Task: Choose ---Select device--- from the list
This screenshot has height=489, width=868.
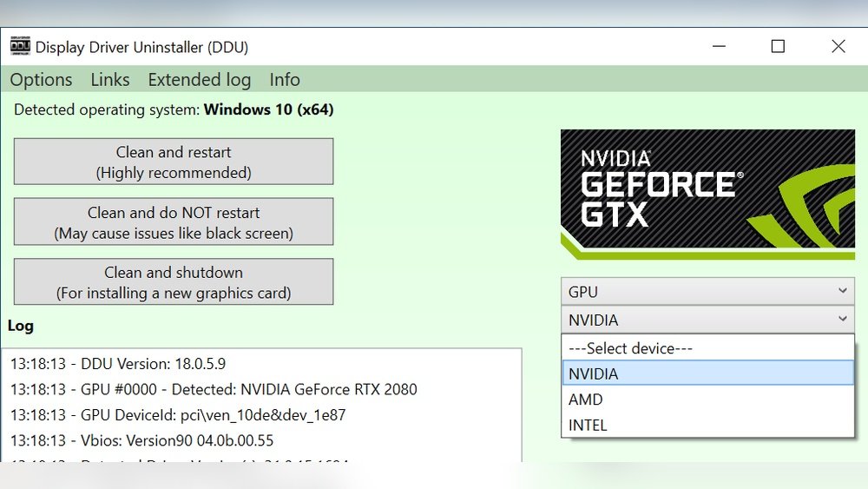Action: click(x=707, y=348)
